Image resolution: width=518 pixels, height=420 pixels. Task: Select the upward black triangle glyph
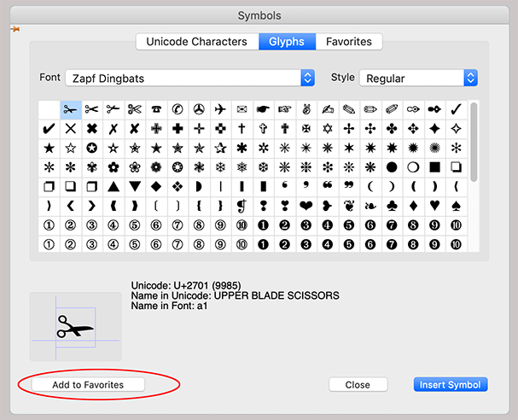[113, 186]
